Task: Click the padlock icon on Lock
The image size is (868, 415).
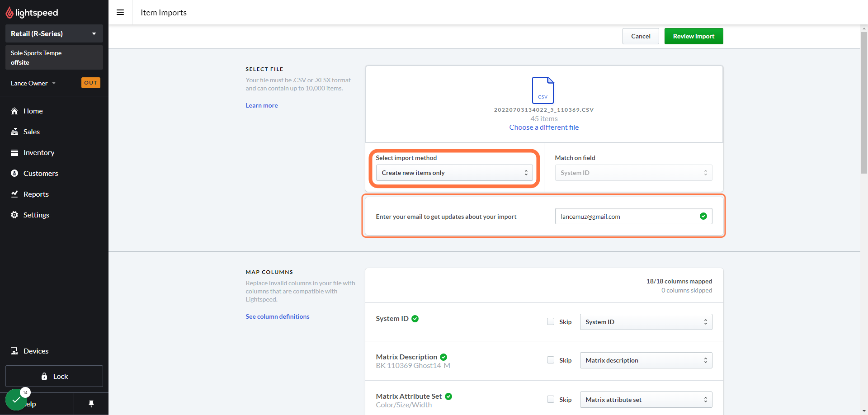Action: [44, 376]
